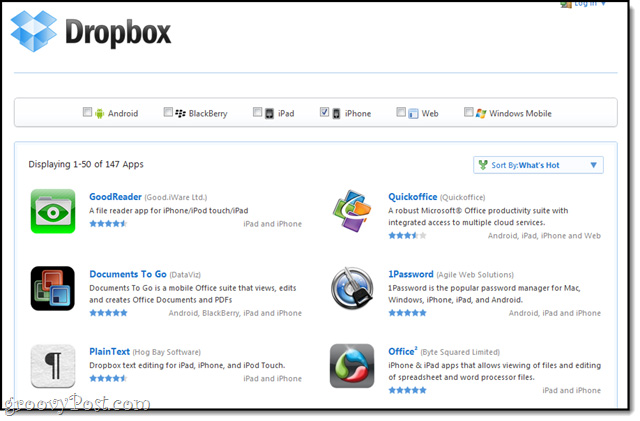Enable the iPad filter checkbox
The width and height of the screenshot is (640, 421).
(x=258, y=112)
